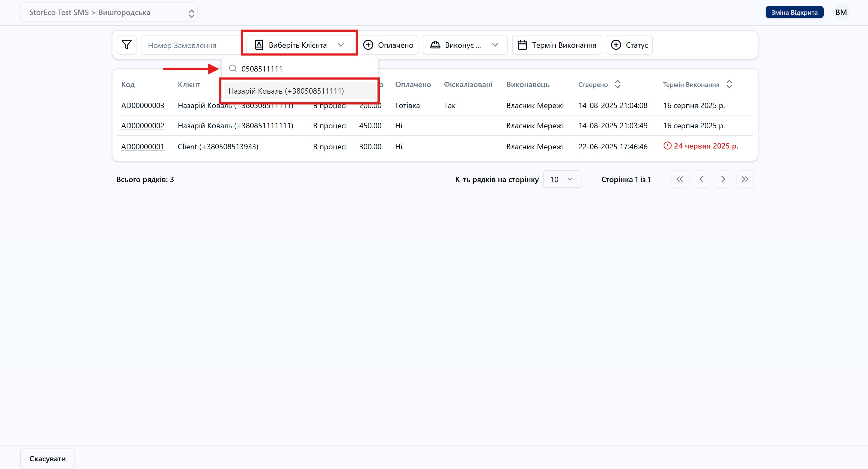Go to the first page arrows
This screenshot has width=868, height=469.
(679, 179)
